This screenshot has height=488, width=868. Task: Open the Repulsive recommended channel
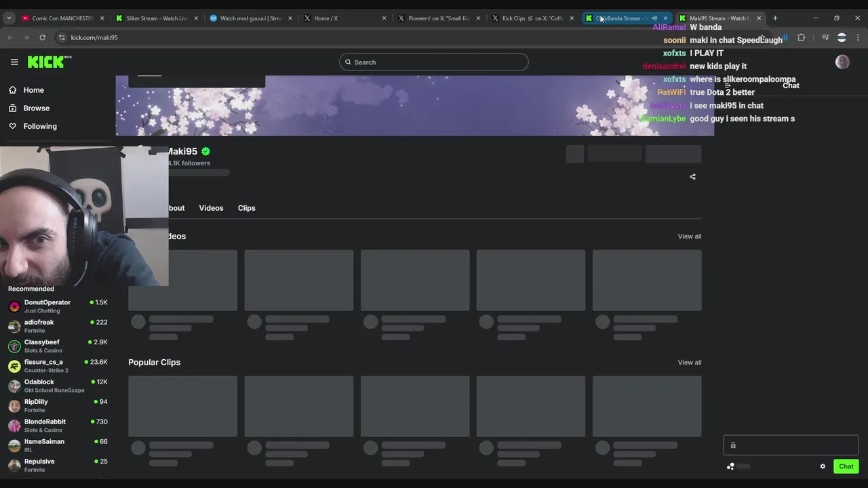click(58, 465)
